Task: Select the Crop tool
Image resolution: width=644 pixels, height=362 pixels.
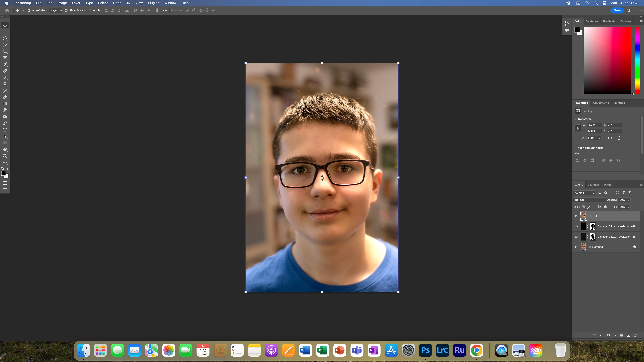Action: (x=5, y=51)
